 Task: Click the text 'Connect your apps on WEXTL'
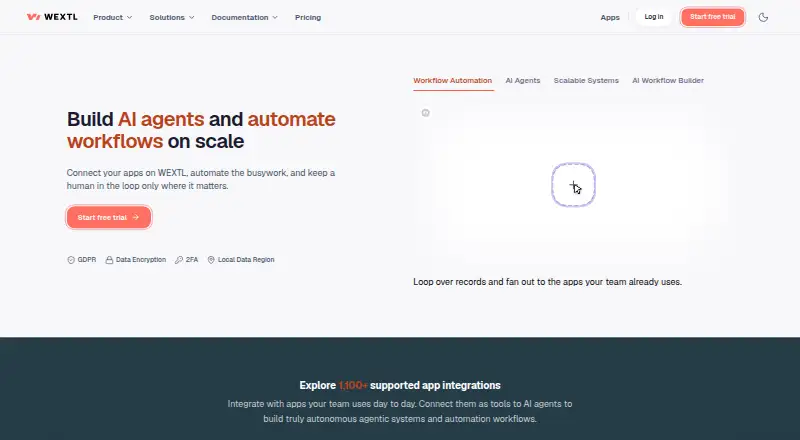click(x=127, y=173)
